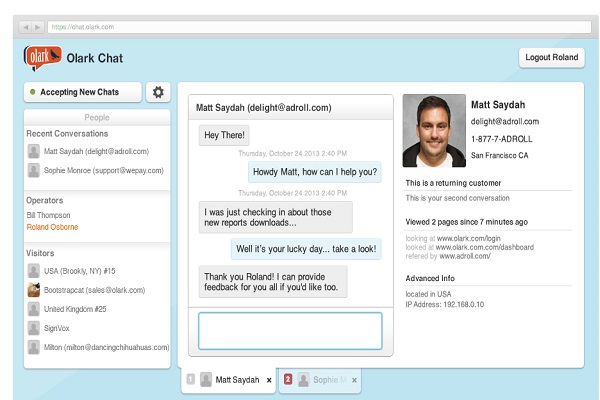Click the 'Visitors' section heading
The width and height of the screenshot is (600, 400).
[x=40, y=253]
